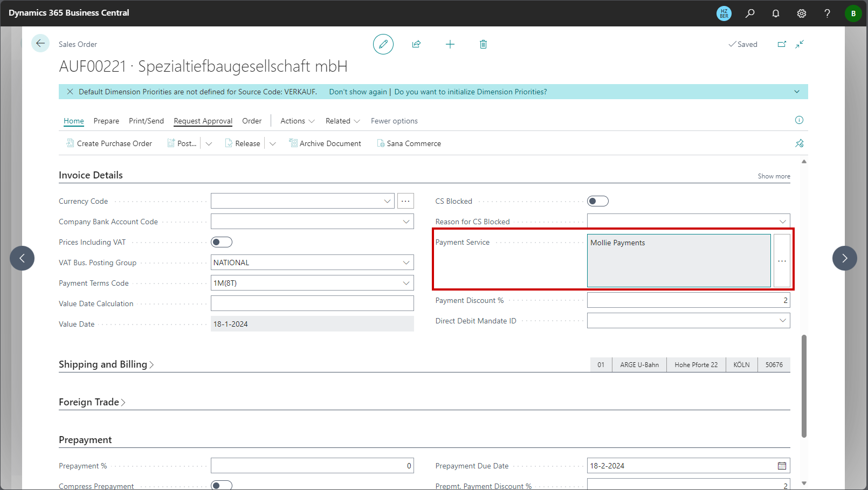The width and height of the screenshot is (868, 490).
Task: Expand the Post split-button dropdown arrow
Action: 209,143
